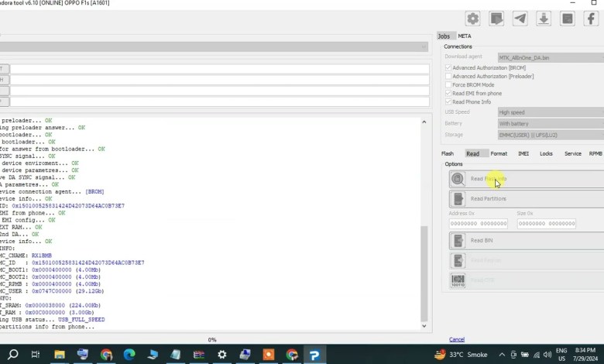The width and height of the screenshot is (604, 364).
Task: Click the Read BIN button
Action: coord(527,240)
